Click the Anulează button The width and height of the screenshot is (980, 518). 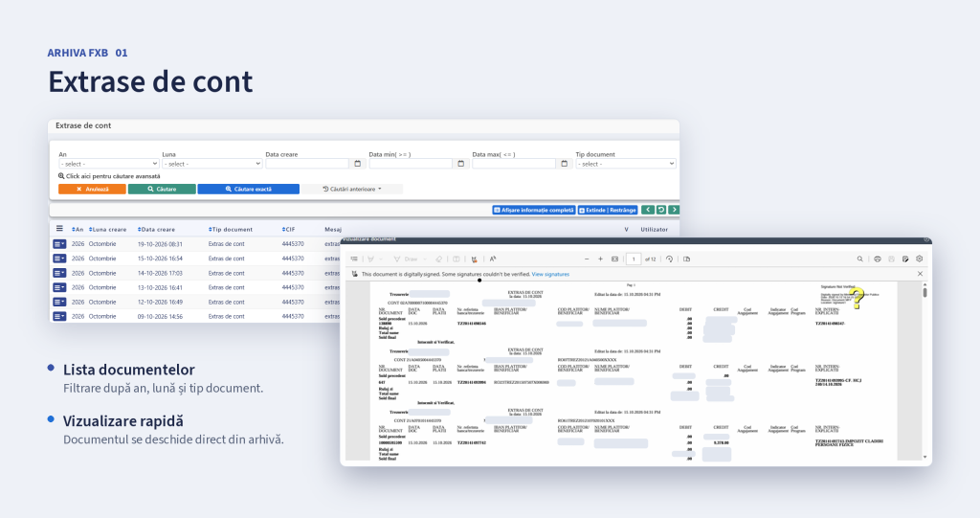tap(93, 189)
